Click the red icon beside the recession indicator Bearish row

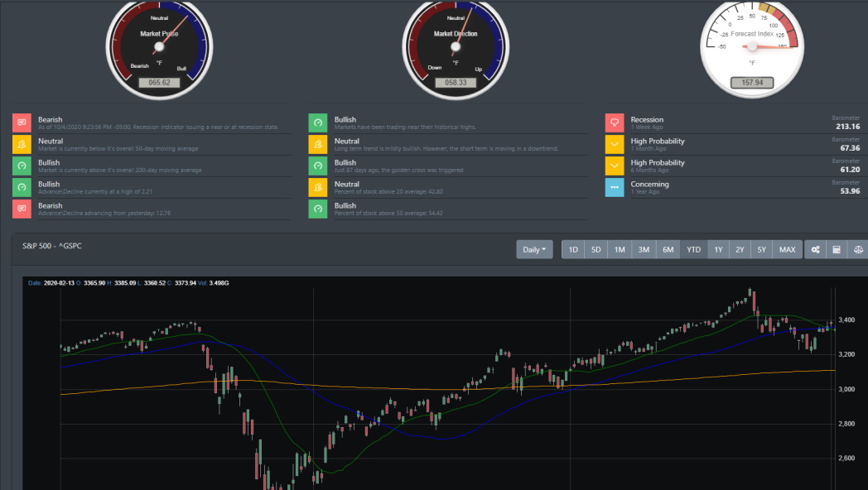(22, 122)
